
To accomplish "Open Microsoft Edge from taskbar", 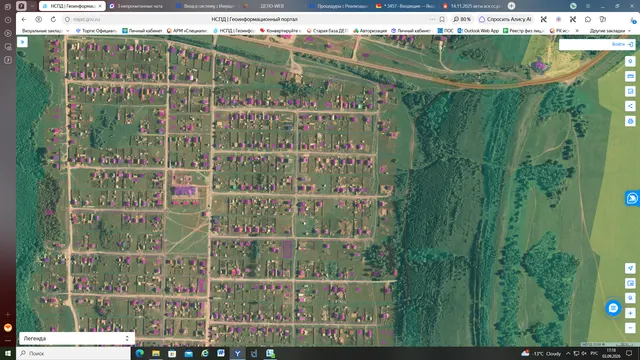I will point(140,353).
